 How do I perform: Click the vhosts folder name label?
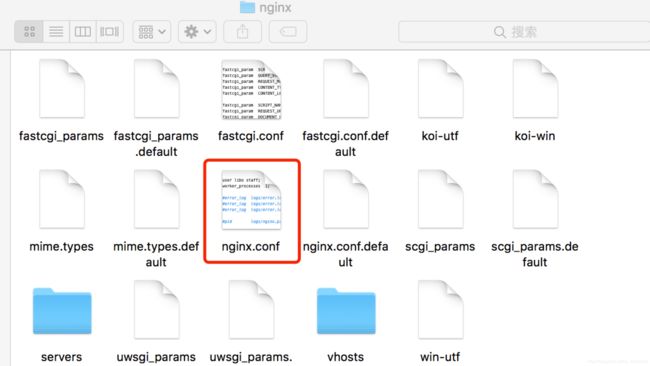(x=345, y=357)
